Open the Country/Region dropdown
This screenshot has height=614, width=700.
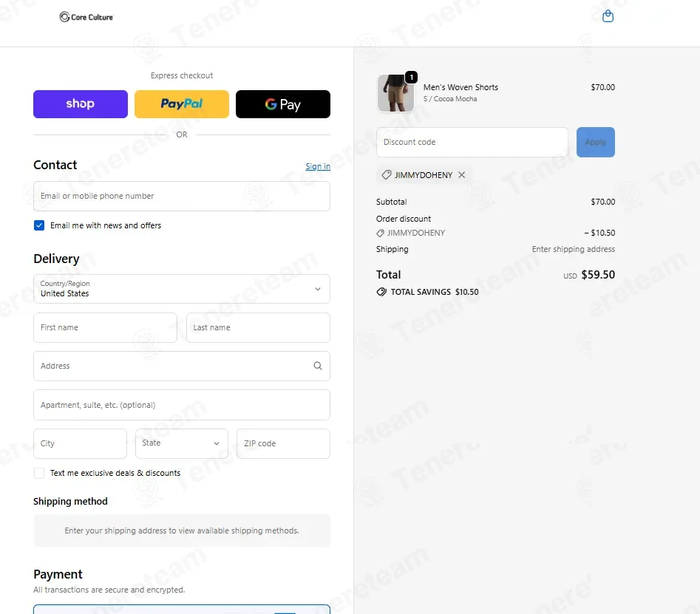182,289
